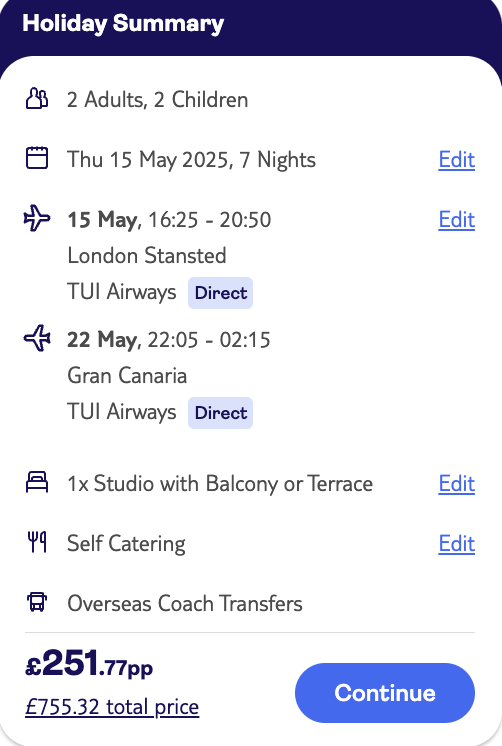Viewport: 502px width, 746px height.
Task: Click the Direct badge for outbound flight
Action: [220, 293]
